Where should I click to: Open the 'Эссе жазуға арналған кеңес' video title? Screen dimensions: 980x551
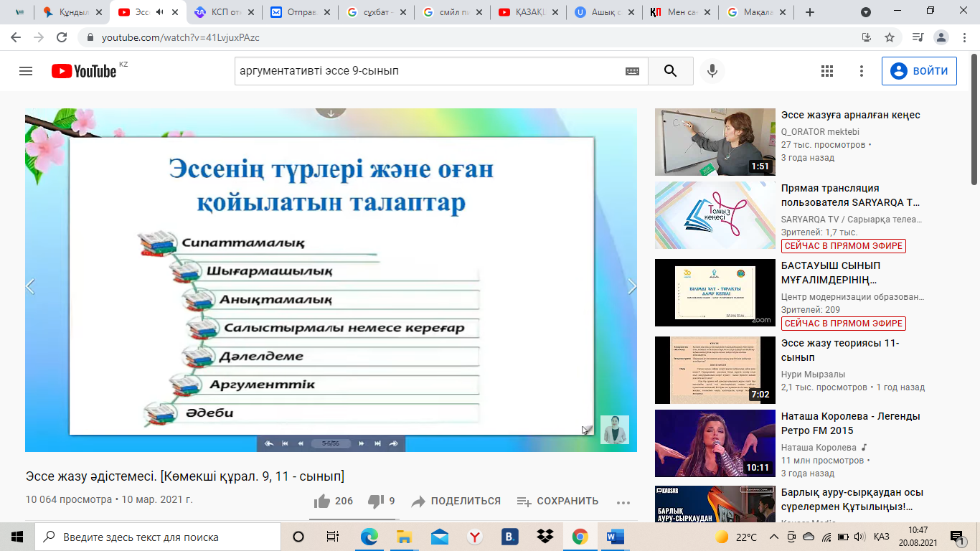point(850,115)
